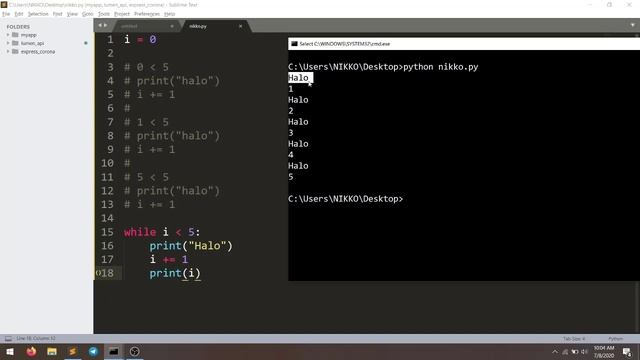Click the while keyword on line 15

[x=140, y=232]
